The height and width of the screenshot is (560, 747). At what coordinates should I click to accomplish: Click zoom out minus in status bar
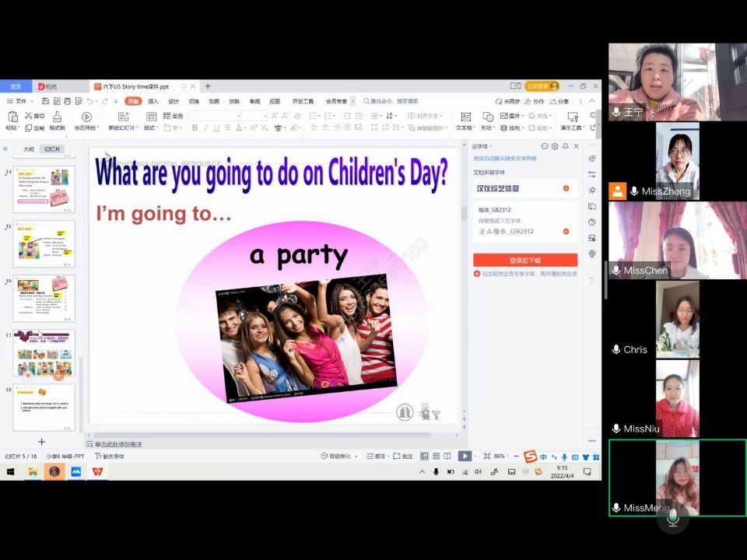[517, 457]
